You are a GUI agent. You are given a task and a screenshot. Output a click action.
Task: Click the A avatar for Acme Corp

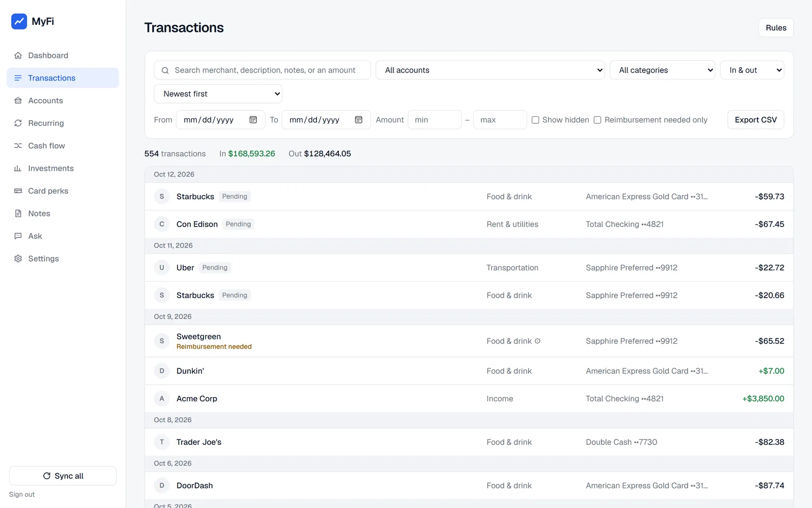[x=162, y=399]
